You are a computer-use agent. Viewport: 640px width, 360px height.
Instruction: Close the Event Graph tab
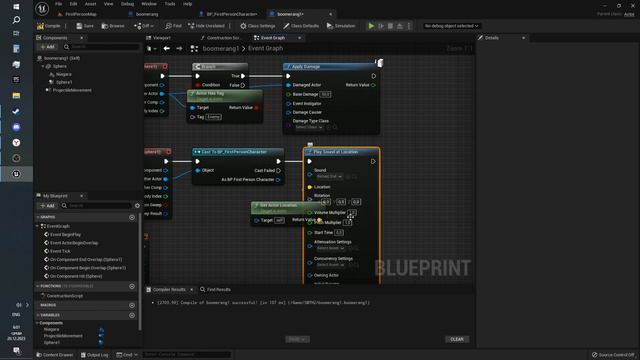point(300,38)
